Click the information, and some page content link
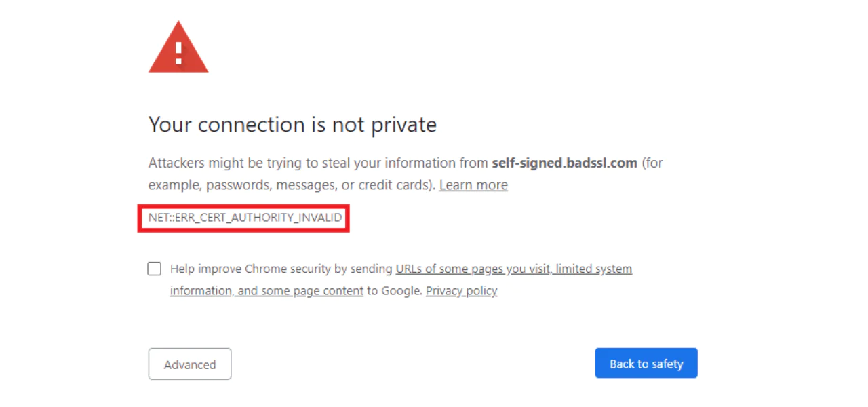 [x=266, y=290]
